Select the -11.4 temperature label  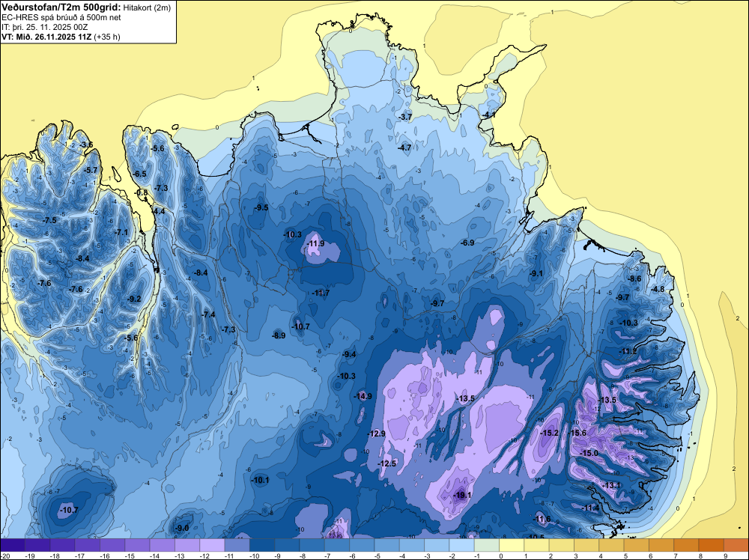pyautogui.click(x=590, y=508)
